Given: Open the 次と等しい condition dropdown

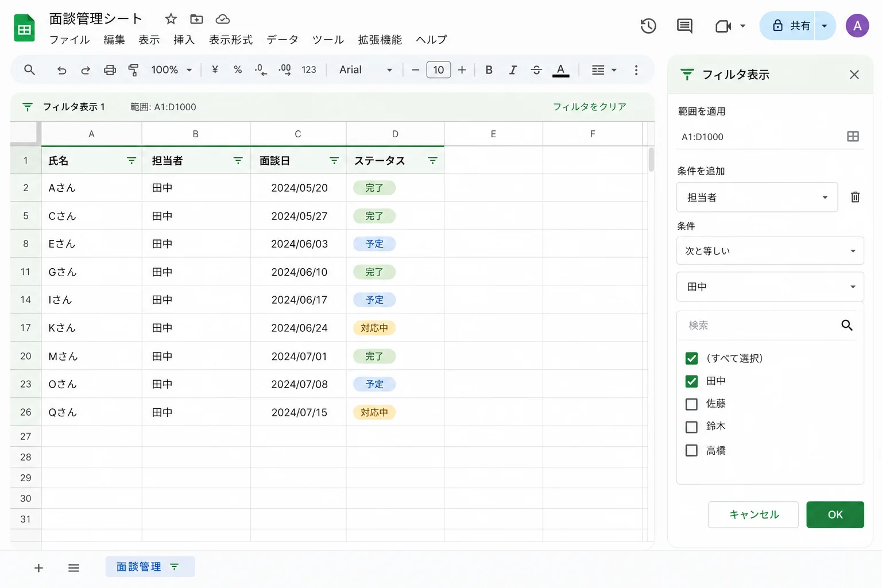Looking at the screenshot, I should click(770, 251).
